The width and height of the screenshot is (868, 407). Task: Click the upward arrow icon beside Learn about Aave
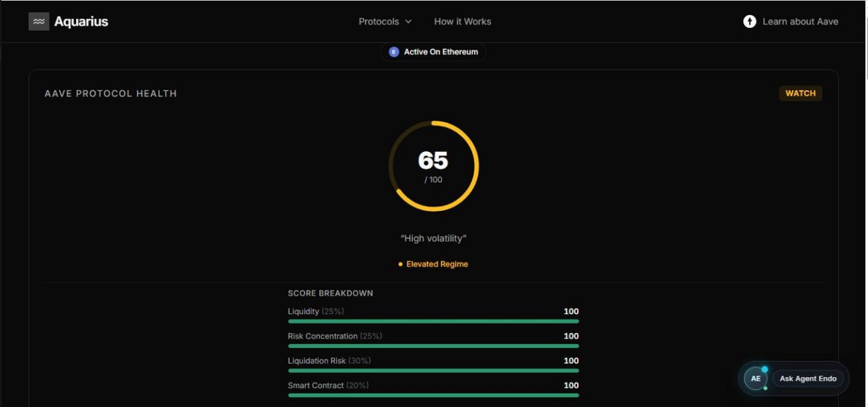[749, 22]
